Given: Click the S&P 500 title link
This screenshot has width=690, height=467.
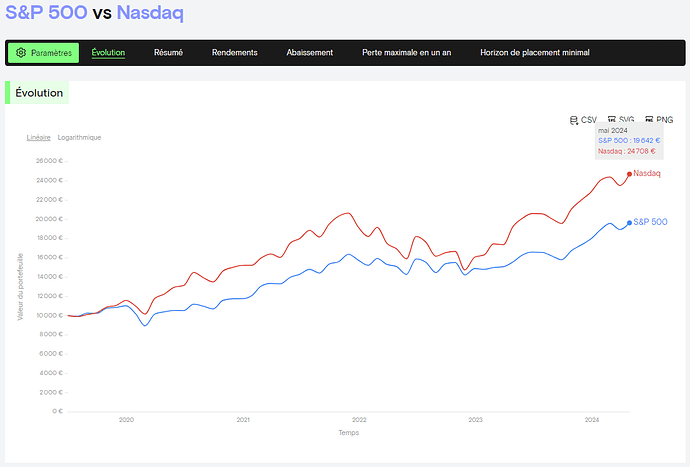Looking at the screenshot, I should [x=46, y=12].
